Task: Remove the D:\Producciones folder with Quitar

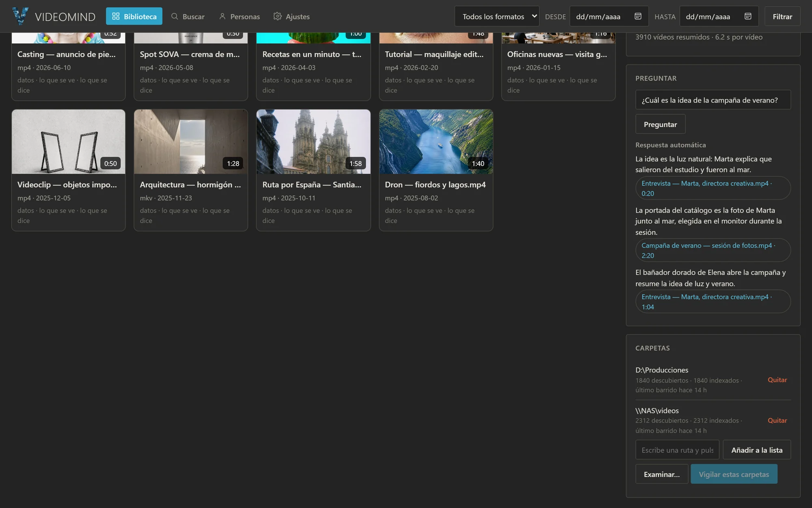Action: 777,380
